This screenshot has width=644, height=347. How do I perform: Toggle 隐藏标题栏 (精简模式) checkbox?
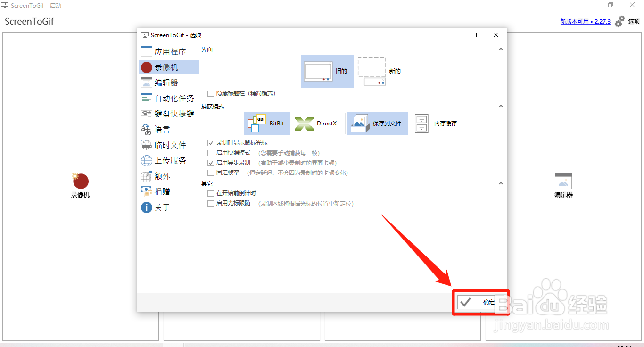click(x=211, y=94)
